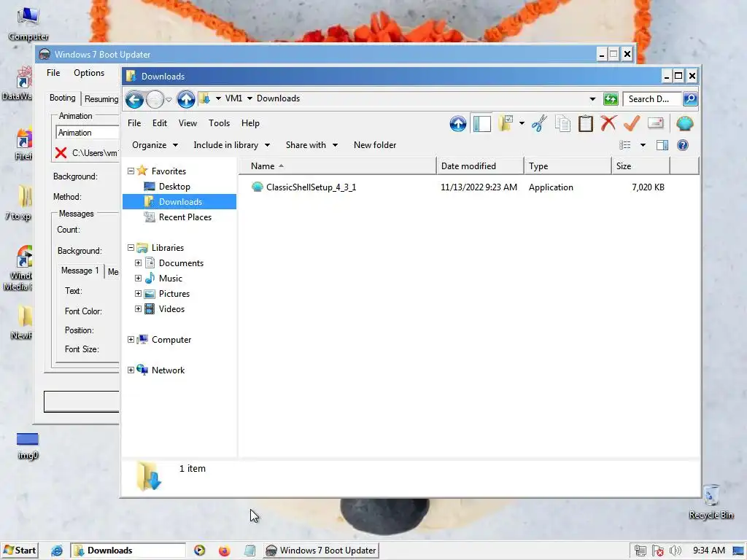Click VM1 in the address breadcrumb
747x560 pixels.
pos(233,98)
